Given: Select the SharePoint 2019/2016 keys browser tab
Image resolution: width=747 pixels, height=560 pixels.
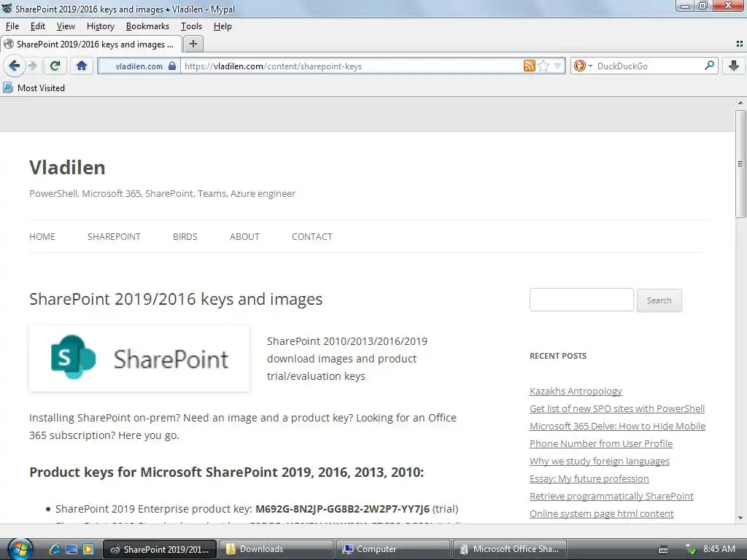Looking at the screenshot, I should tap(91, 44).
